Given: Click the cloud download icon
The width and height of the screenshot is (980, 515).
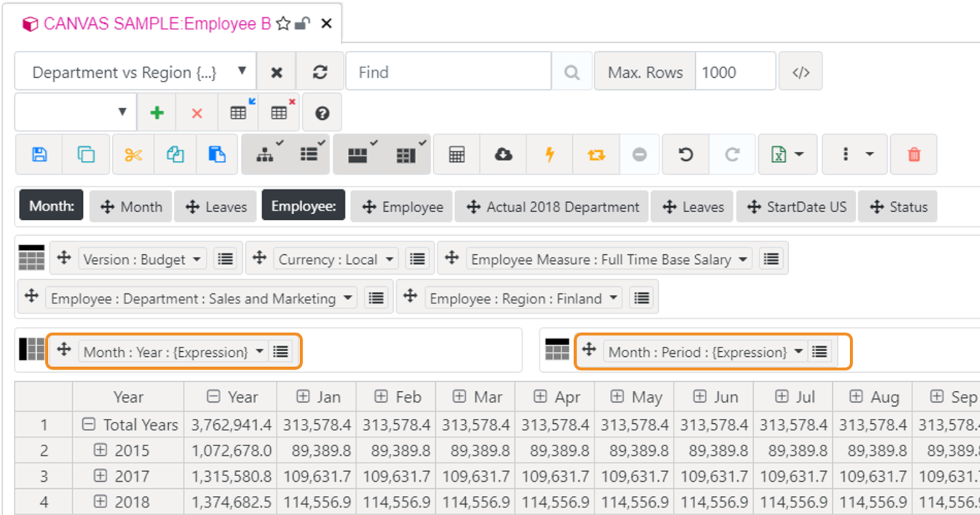Looking at the screenshot, I should pos(503,154).
